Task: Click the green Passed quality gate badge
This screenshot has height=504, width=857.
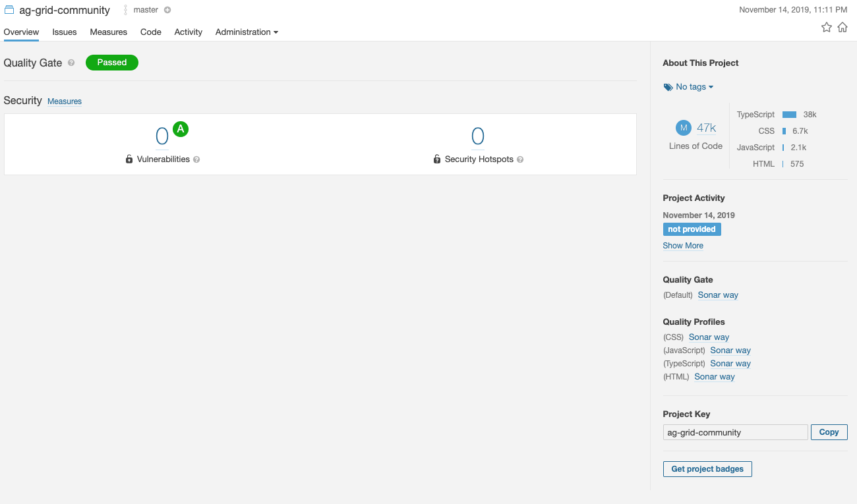Action: 112,63
